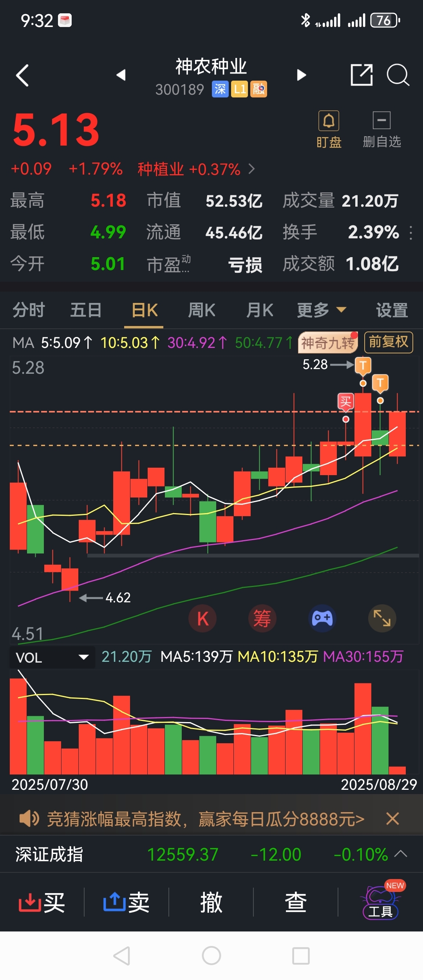Tap Android recents navigation button

(x=301, y=956)
